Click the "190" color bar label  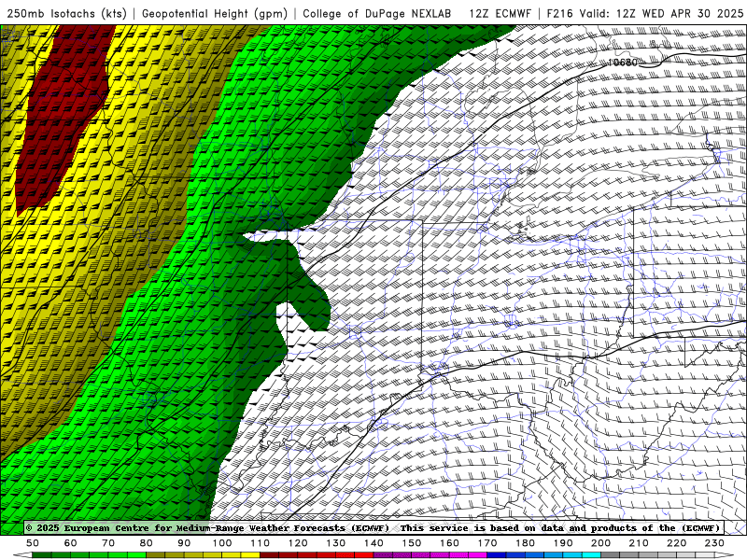pyautogui.click(x=563, y=543)
